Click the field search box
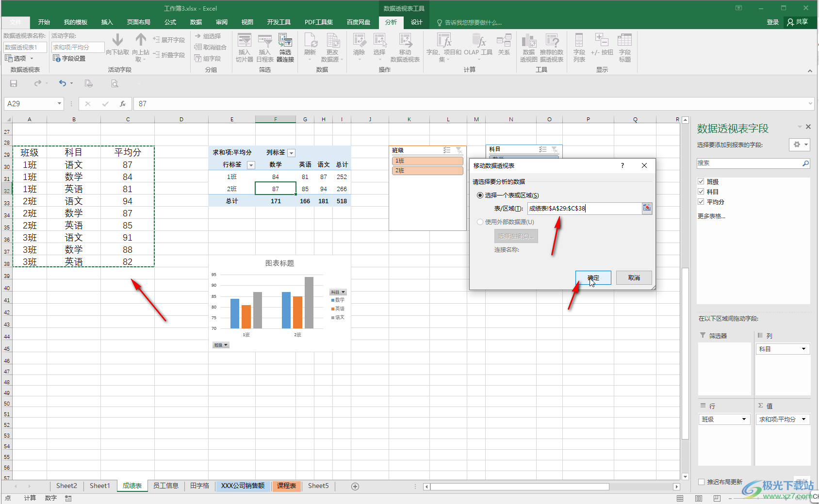This screenshot has width=819, height=504. coord(750,163)
